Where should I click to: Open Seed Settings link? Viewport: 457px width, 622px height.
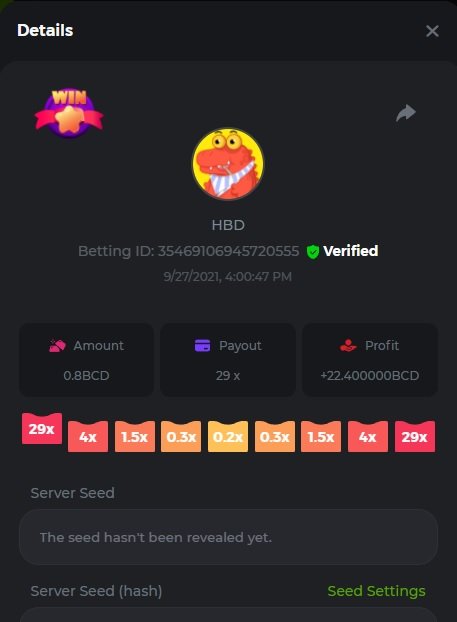(x=376, y=591)
